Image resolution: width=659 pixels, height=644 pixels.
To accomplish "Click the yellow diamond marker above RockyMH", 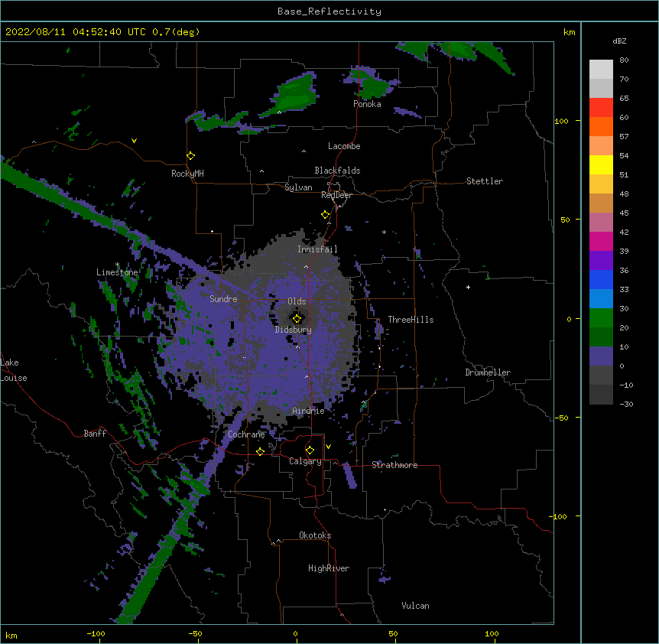I will [191, 156].
